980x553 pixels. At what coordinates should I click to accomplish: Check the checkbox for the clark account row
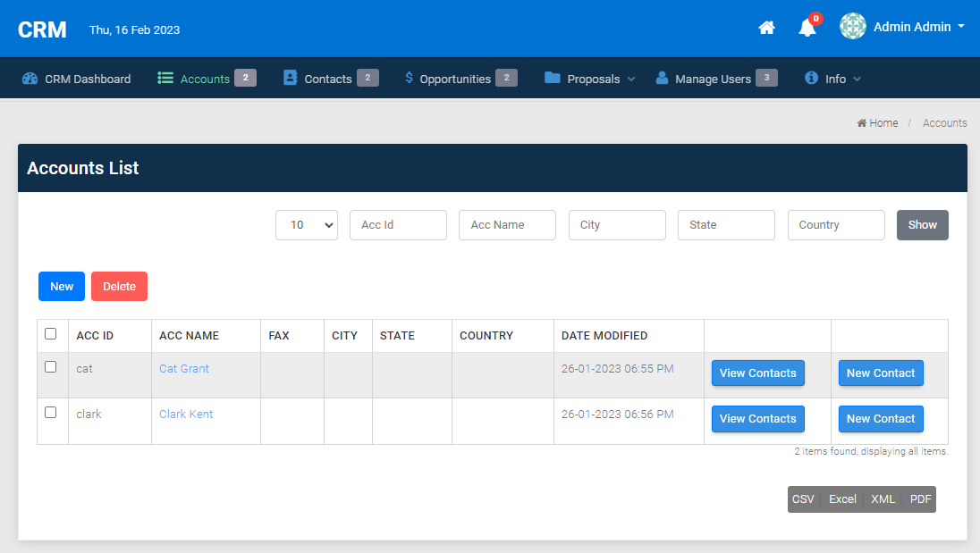click(x=51, y=413)
